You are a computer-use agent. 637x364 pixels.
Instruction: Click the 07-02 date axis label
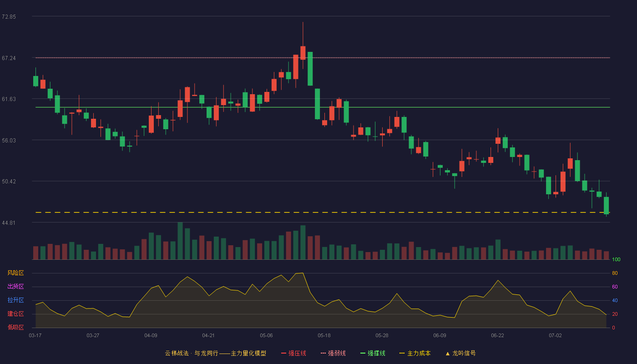(555, 335)
